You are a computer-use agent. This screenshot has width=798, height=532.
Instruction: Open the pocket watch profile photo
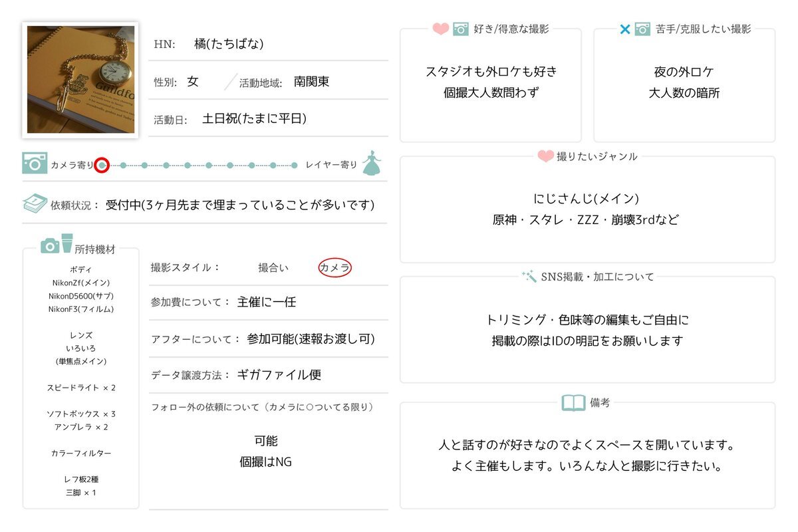[x=80, y=80]
